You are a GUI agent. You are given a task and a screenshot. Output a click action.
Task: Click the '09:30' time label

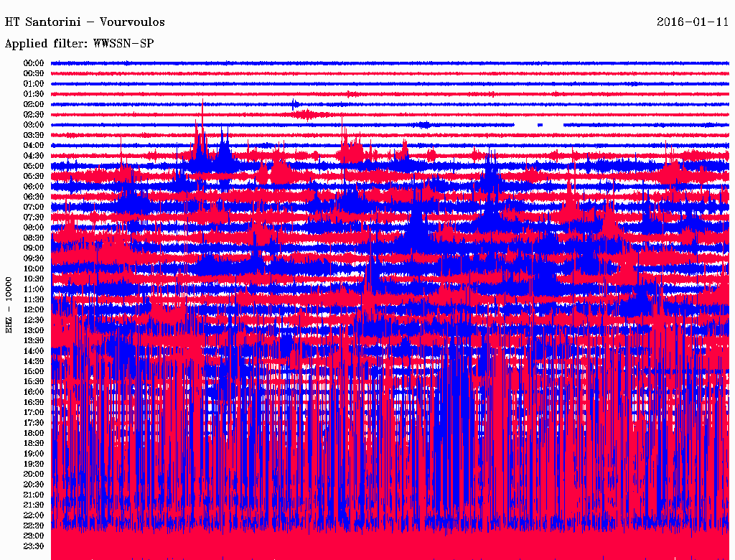(x=34, y=258)
